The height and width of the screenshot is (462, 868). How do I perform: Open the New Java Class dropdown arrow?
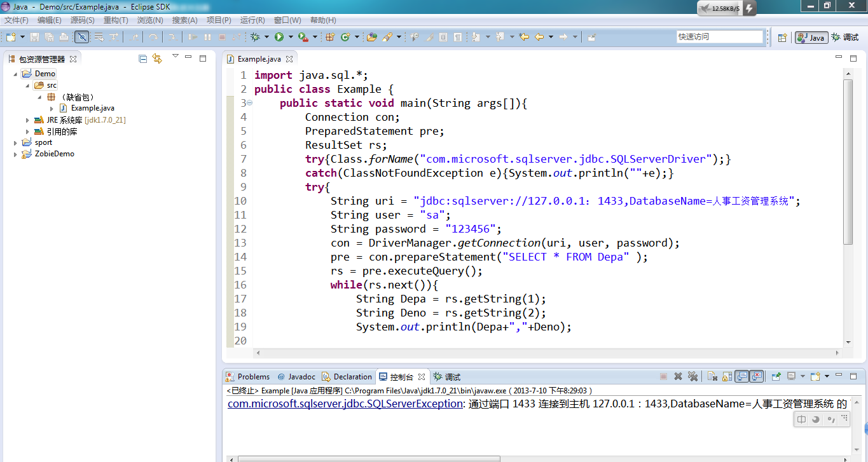click(x=357, y=37)
